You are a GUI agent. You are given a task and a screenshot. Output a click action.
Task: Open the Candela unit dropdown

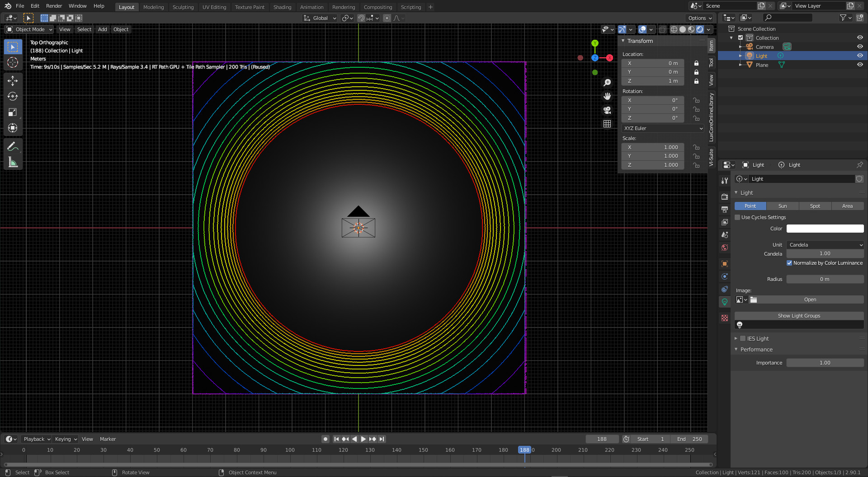(825, 245)
